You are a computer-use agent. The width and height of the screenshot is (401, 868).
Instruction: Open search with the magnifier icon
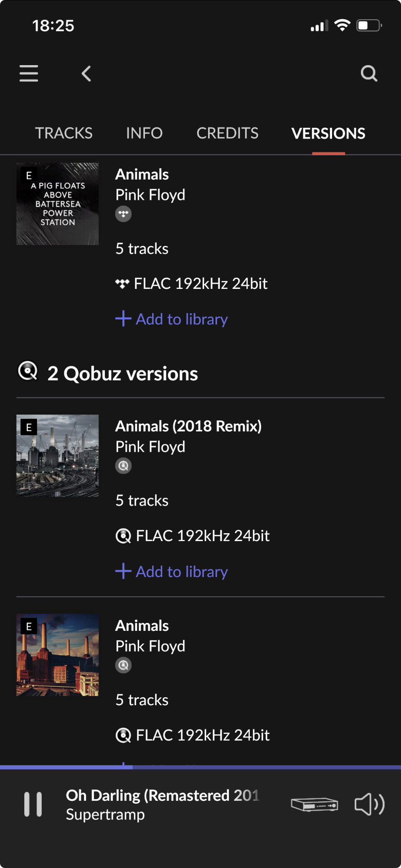pos(369,73)
